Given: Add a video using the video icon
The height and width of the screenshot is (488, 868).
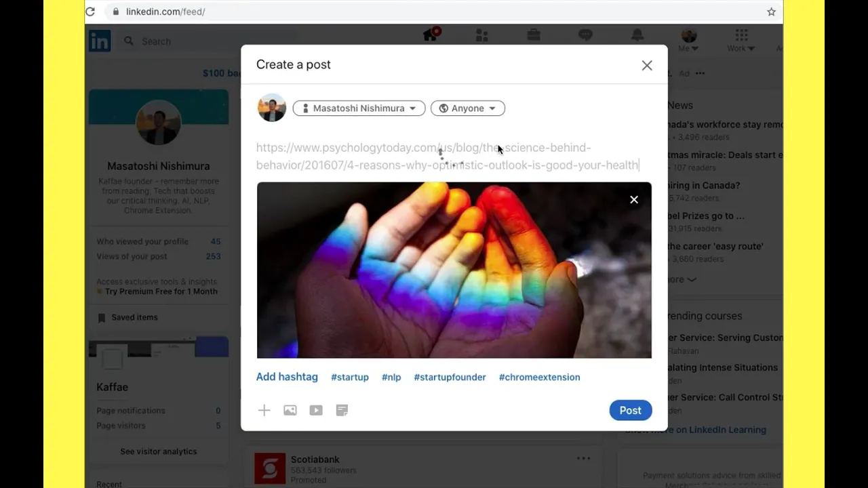Looking at the screenshot, I should [x=316, y=410].
